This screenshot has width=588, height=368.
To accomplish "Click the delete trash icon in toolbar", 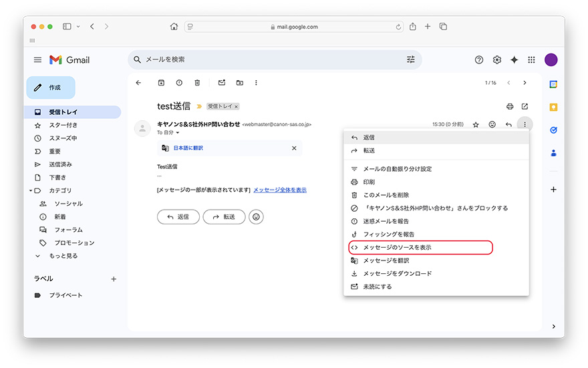I will [x=197, y=83].
